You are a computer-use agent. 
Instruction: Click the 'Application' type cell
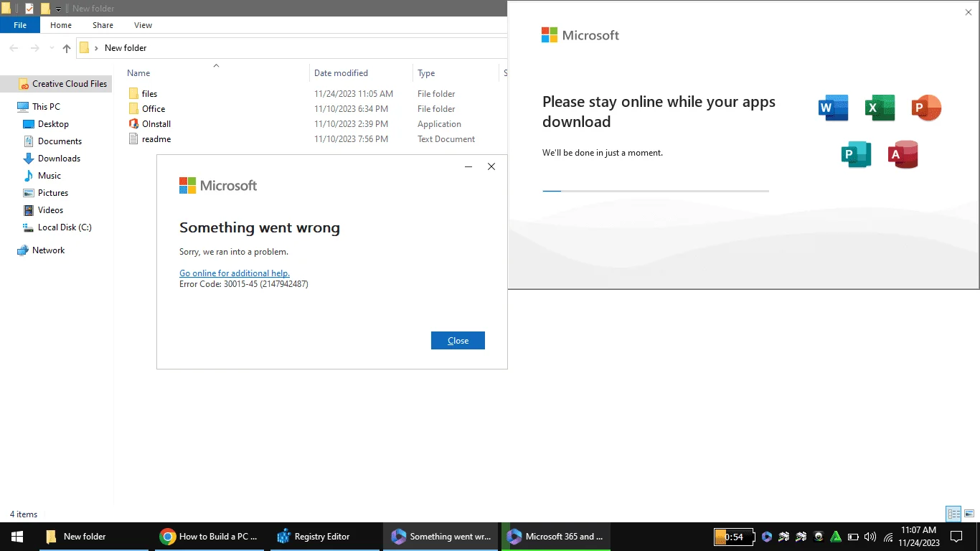point(439,124)
